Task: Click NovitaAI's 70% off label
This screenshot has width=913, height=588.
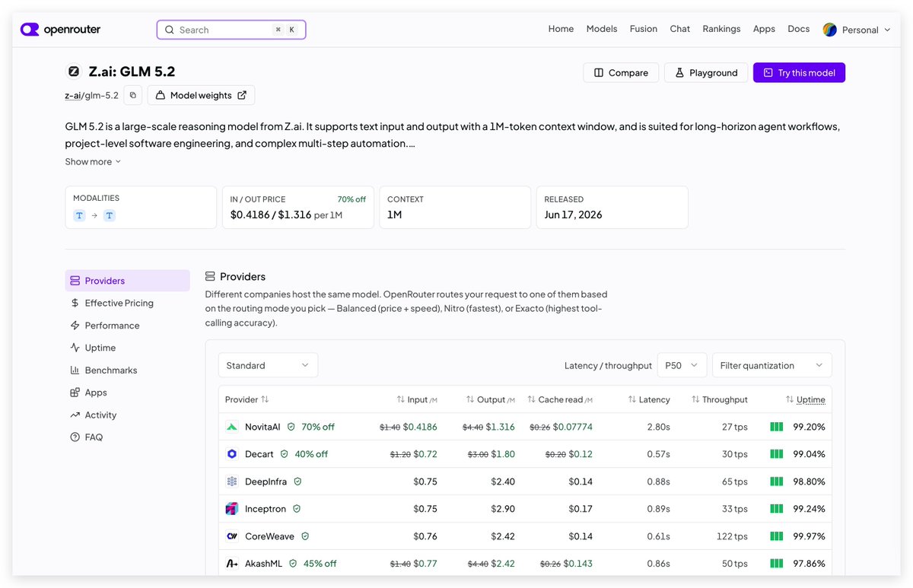Action: pos(318,427)
